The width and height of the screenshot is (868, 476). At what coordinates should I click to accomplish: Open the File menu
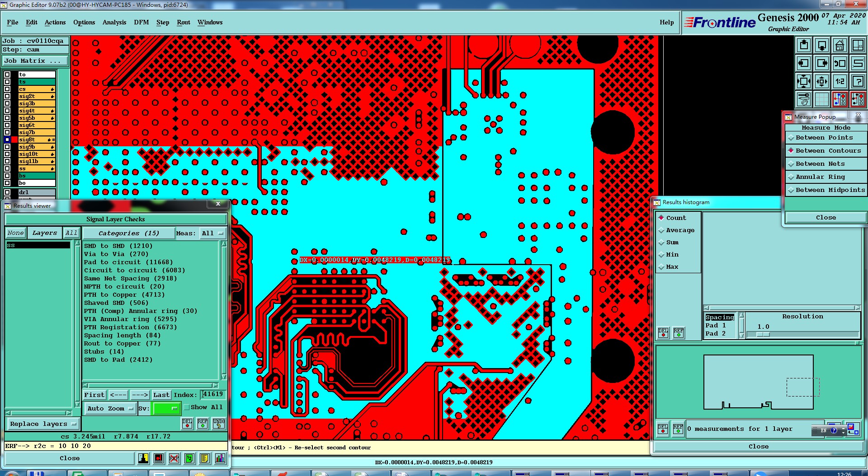13,22
